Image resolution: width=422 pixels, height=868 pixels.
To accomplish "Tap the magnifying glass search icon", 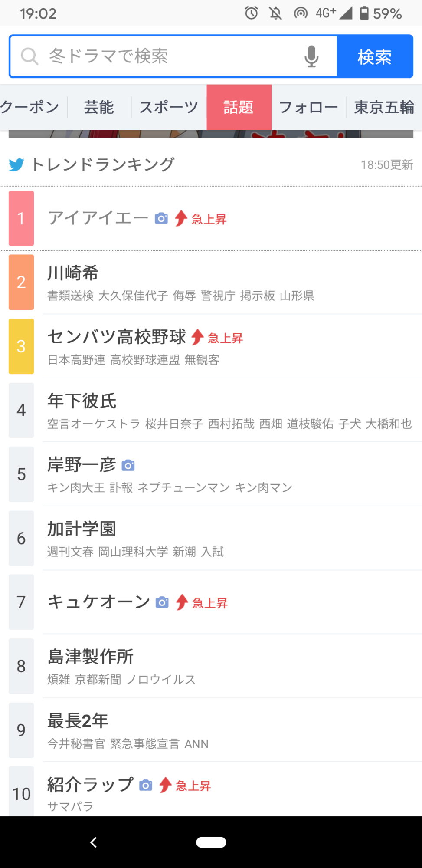I will (x=29, y=56).
